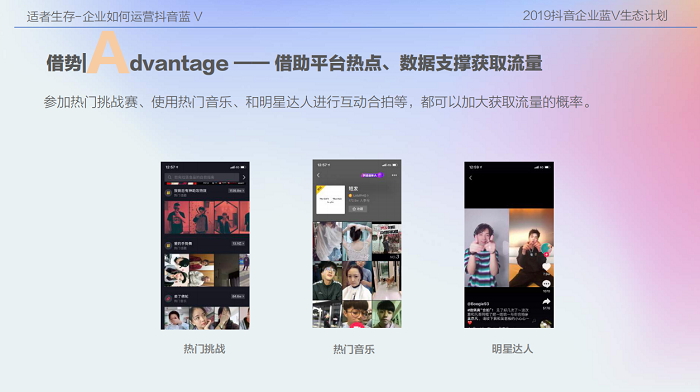This screenshot has height=392, width=700.
Task: Open comments bubble icon on duet video
Action: [x=546, y=284]
